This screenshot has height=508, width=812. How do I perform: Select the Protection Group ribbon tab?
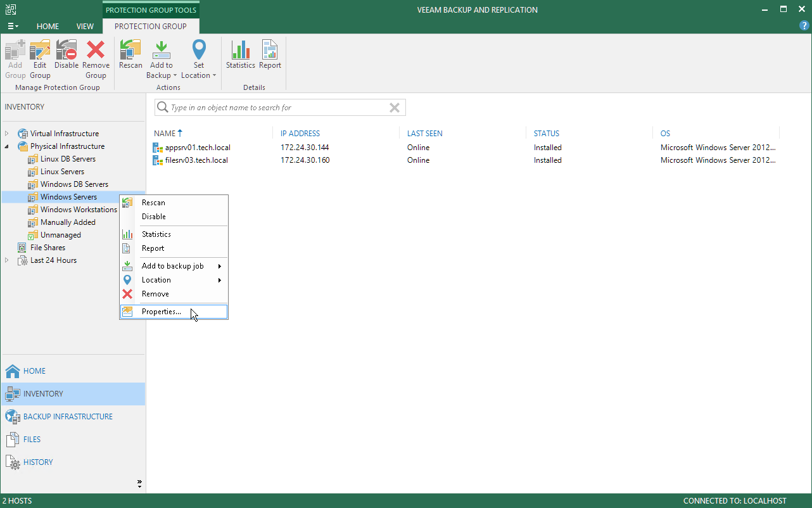pos(151,27)
